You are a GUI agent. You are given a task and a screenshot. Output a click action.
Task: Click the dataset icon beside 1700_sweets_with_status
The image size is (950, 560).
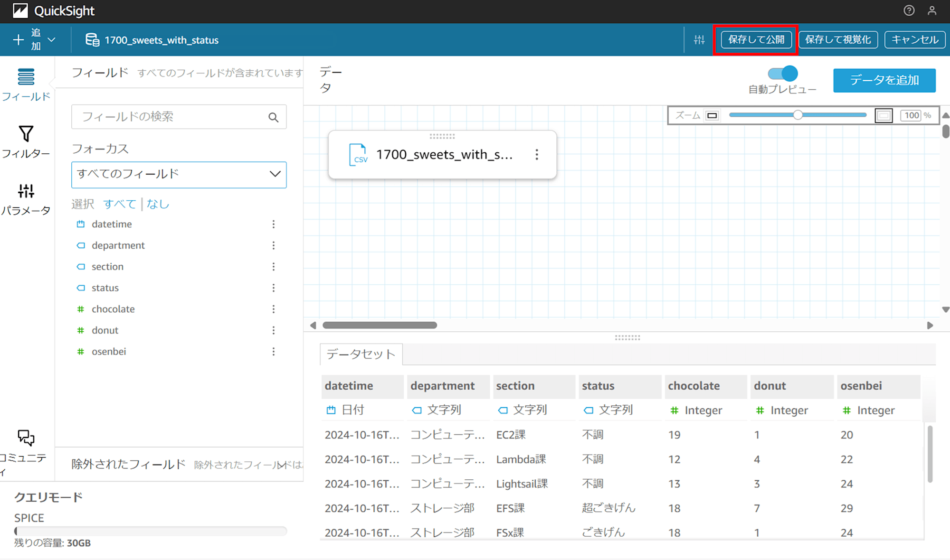click(92, 40)
